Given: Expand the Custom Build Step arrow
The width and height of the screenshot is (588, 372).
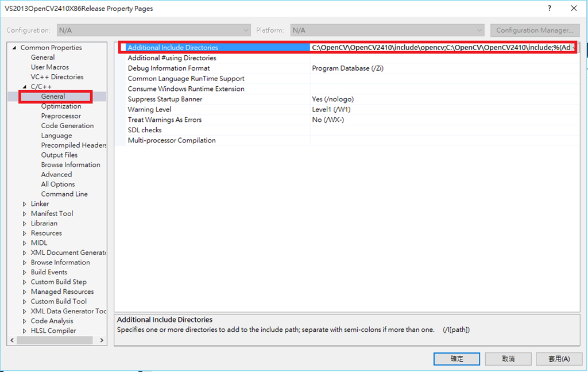Looking at the screenshot, I should 25,282.
